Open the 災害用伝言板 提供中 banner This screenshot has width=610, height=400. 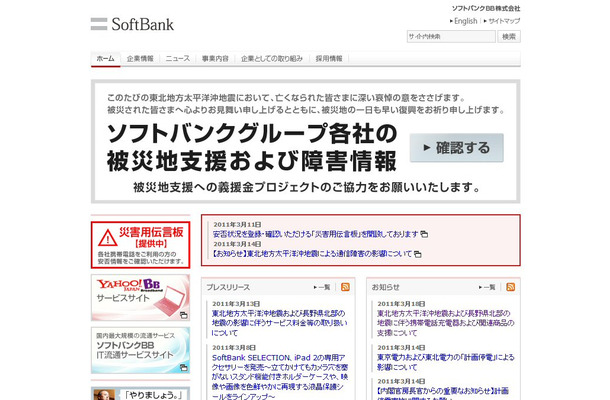[140, 245]
